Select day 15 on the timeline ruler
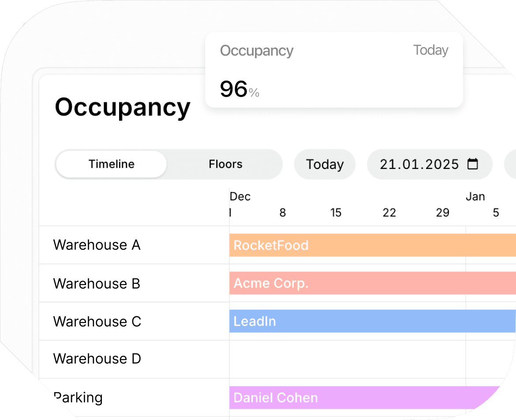This screenshot has height=420, width=516. [x=336, y=213]
